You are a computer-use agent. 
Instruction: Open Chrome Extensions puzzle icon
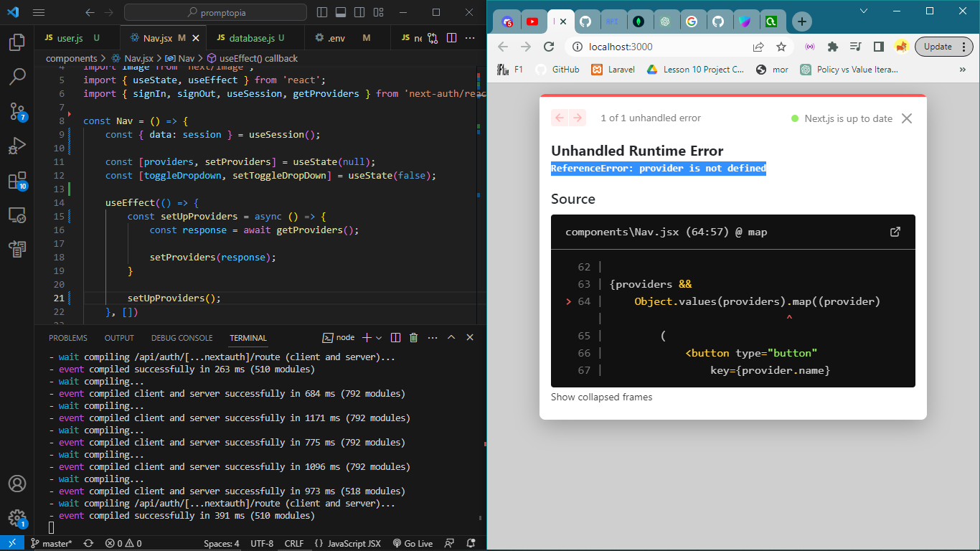point(832,47)
